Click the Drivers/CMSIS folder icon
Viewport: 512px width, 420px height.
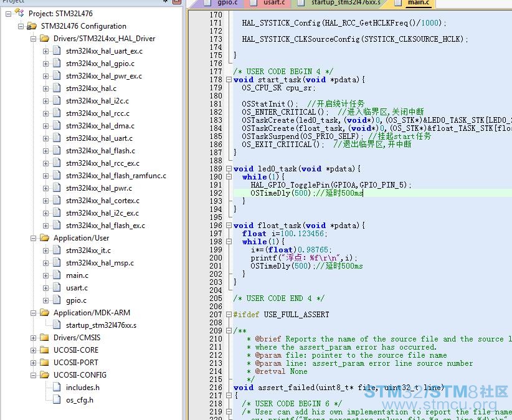[x=44, y=337]
